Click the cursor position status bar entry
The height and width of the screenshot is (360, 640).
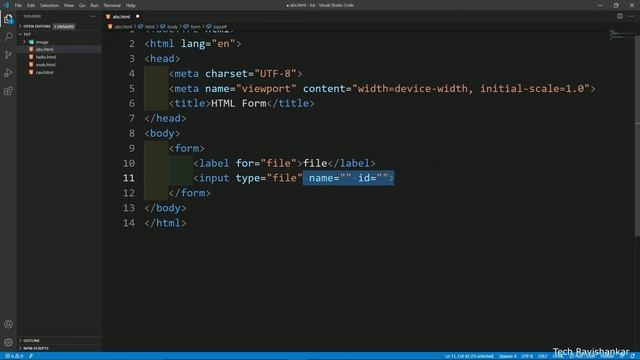tap(469, 356)
